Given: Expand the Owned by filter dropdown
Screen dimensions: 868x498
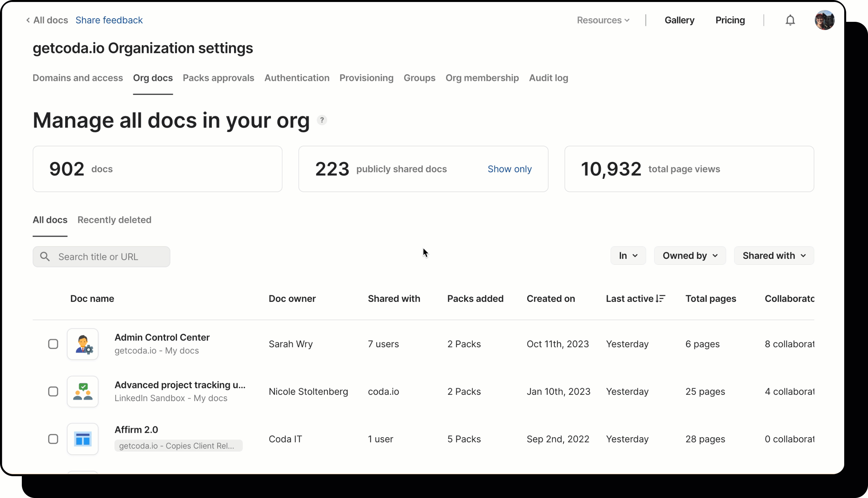Looking at the screenshot, I should [690, 256].
